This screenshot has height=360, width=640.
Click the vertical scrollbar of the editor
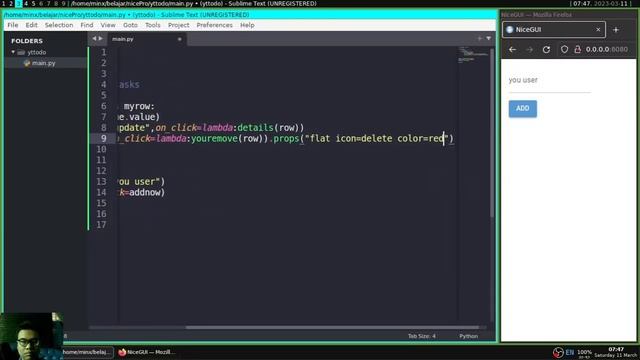click(x=492, y=133)
